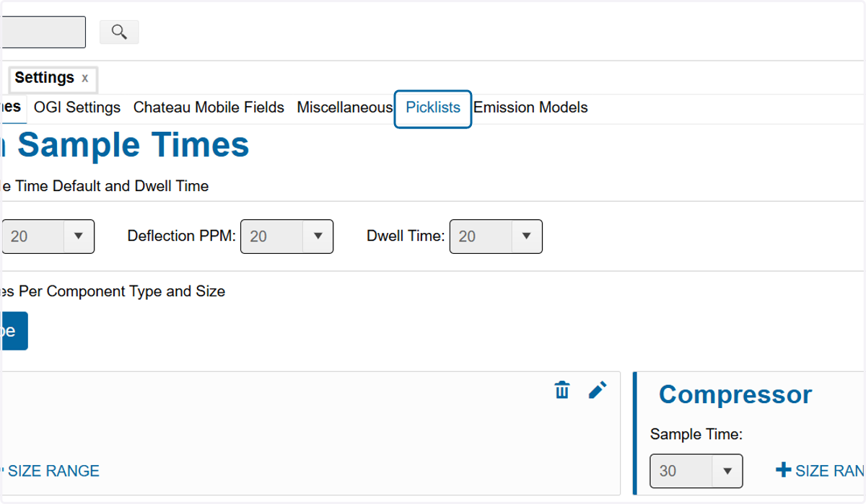
Task: Click the blue add type button
Action: (x=14, y=331)
